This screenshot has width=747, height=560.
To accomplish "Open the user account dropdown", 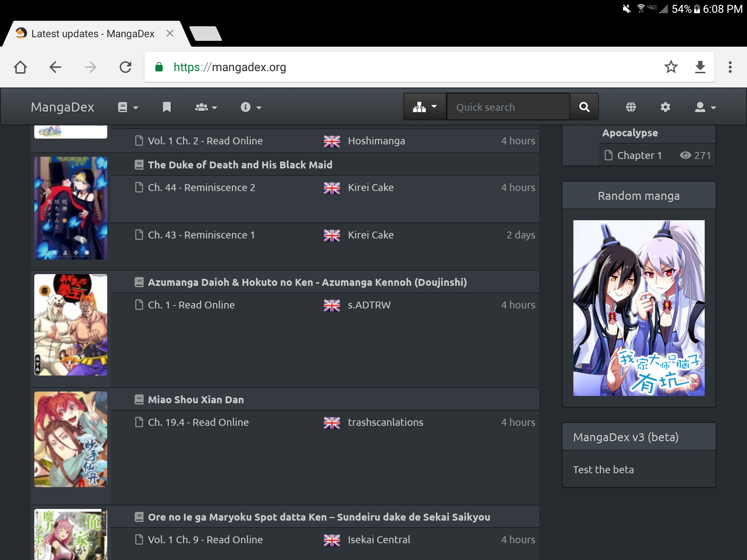I will pos(705,107).
